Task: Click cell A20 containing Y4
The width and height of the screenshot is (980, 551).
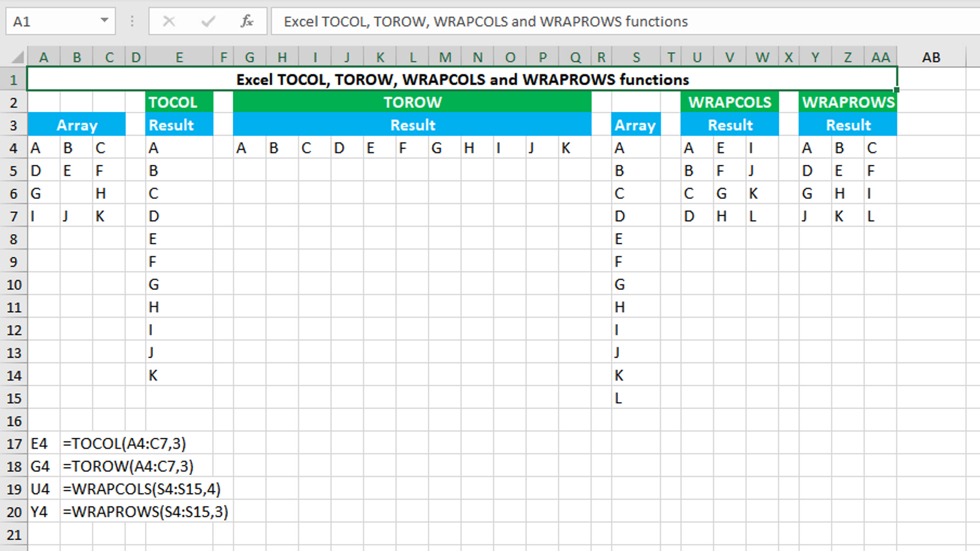Action: tap(44, 512)
